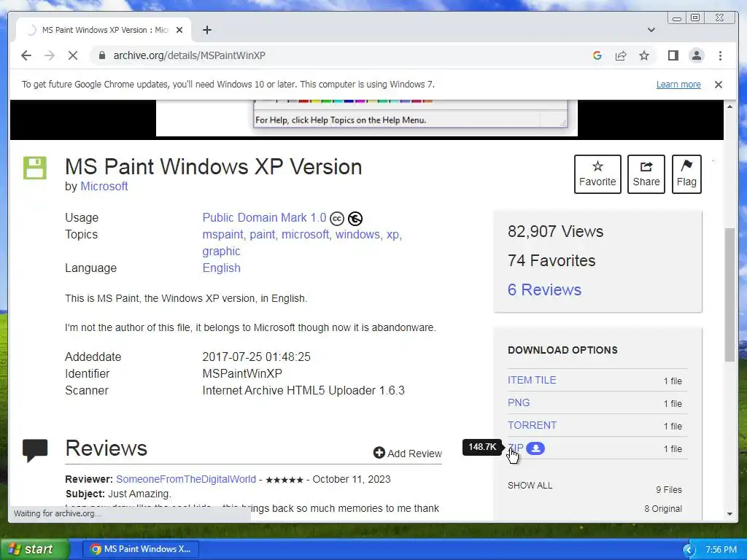
Task: Expand hidden system tray icons arrow
Action: coord(689,550)
